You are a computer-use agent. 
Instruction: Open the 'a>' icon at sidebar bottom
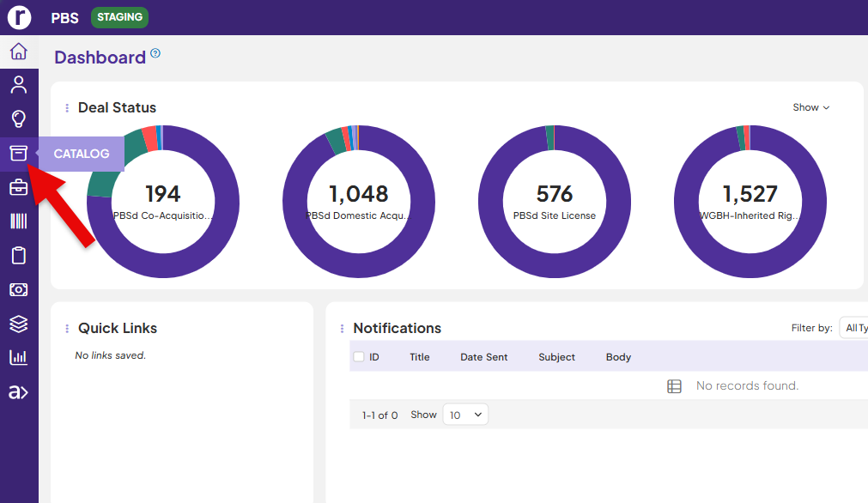[x=19, y=392]
